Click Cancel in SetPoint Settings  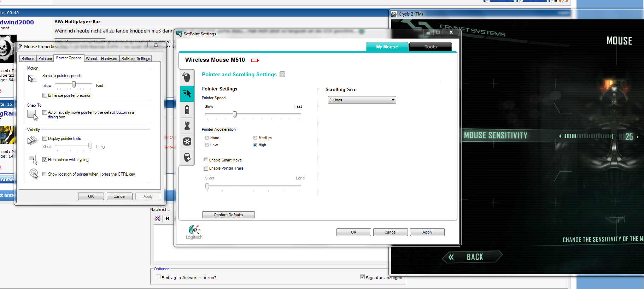point(391,232)
